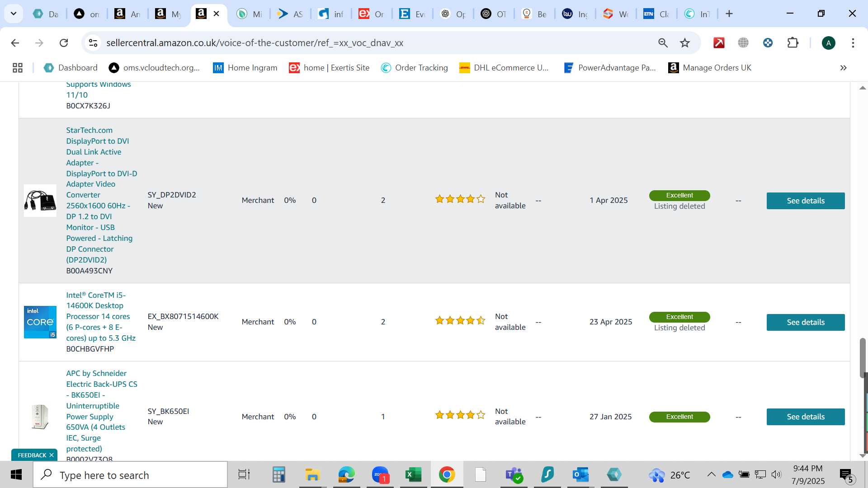The image size is (868, 488).
Task: See details for EX_BX8071514600K row
Action: pos(805,322)
